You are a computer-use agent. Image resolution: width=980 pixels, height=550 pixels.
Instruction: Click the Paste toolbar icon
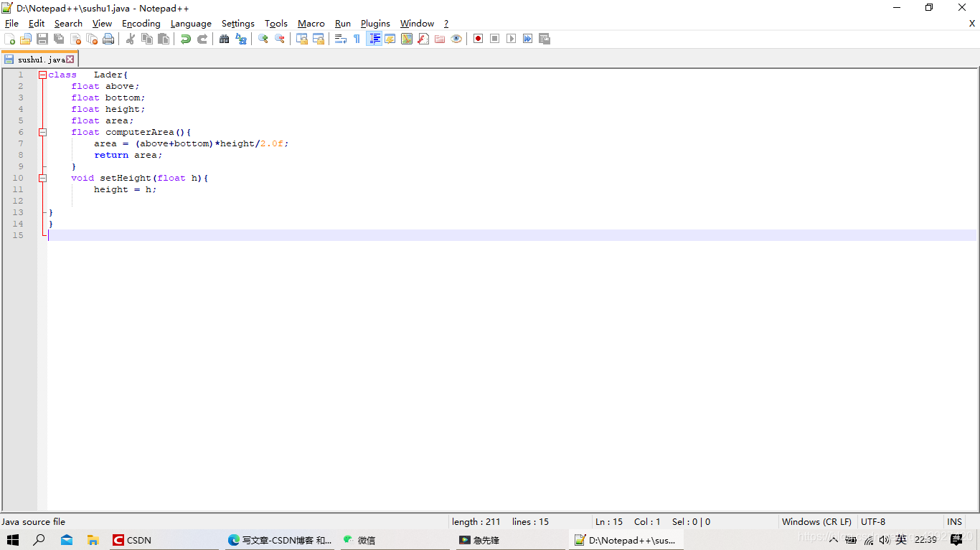pyautogui.click(x=164, y=39)
